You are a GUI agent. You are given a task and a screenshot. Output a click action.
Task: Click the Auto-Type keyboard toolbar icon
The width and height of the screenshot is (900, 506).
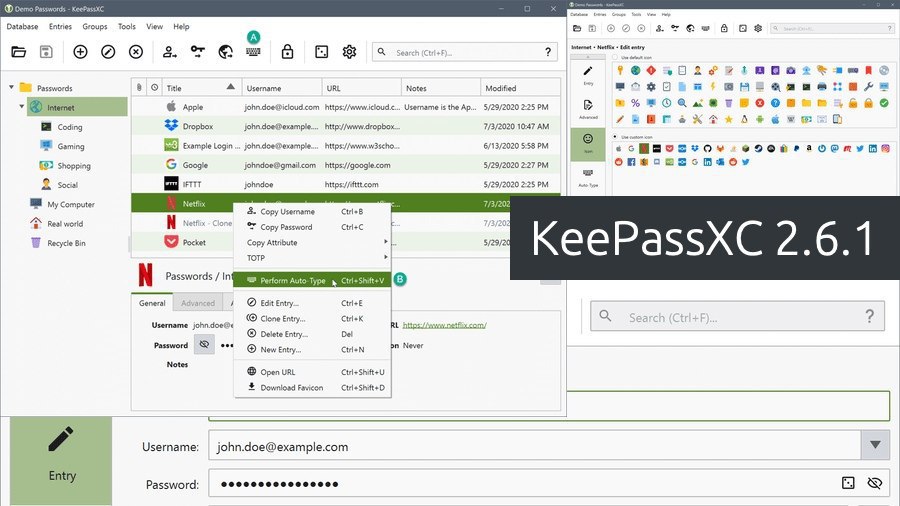[x=253, y=52]
